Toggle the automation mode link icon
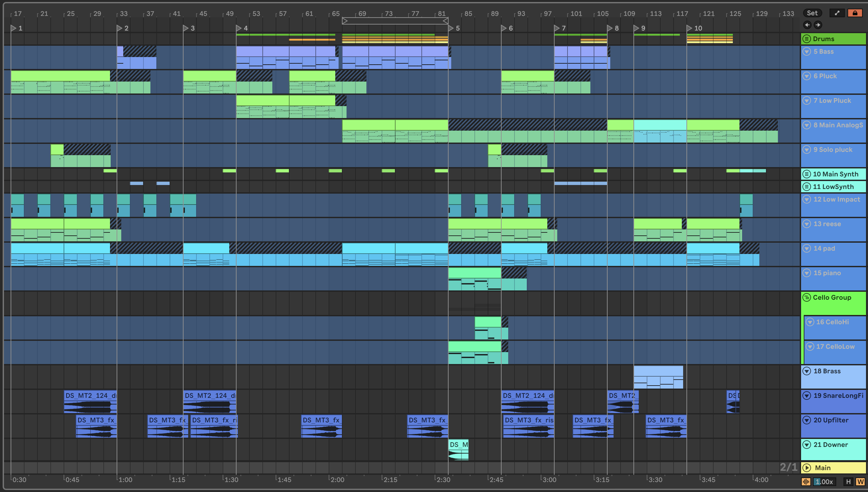The image size is (868, 492). coord(837,13)
